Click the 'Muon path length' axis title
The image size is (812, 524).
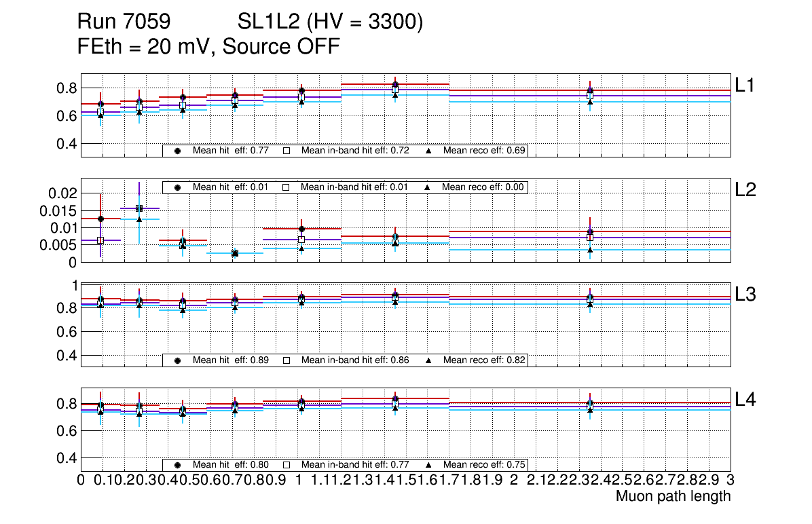click(x=673, y=496)
